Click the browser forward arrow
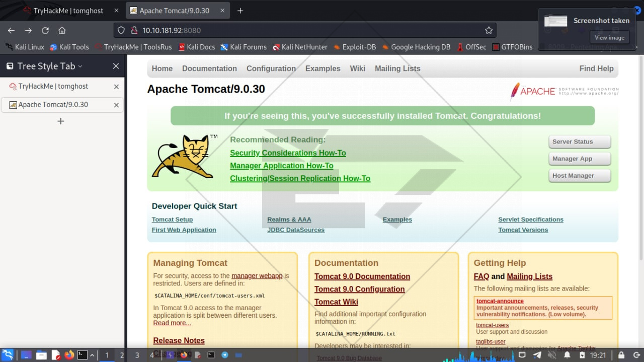The height and width of the screenshot is (362, 644). (x=28, y=30)
